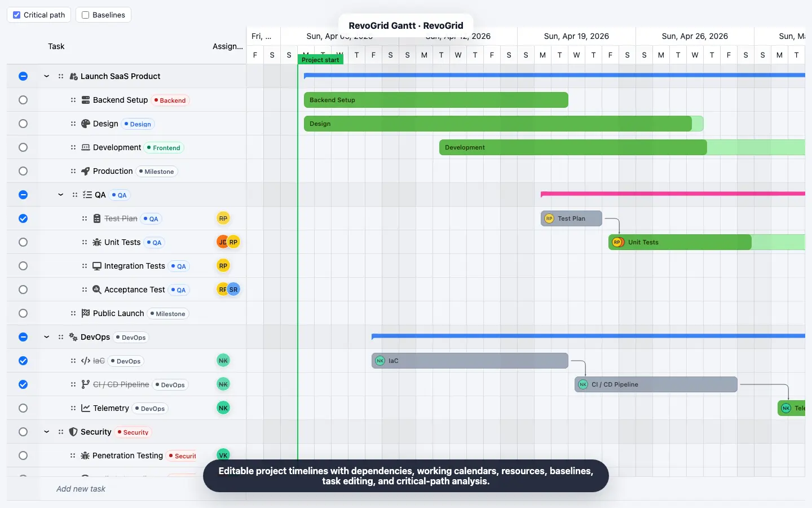The height and width of the screenshot is (508, 812).
Task: Click the Sun, Apr 19, 2026 week header
Action: 576,36
